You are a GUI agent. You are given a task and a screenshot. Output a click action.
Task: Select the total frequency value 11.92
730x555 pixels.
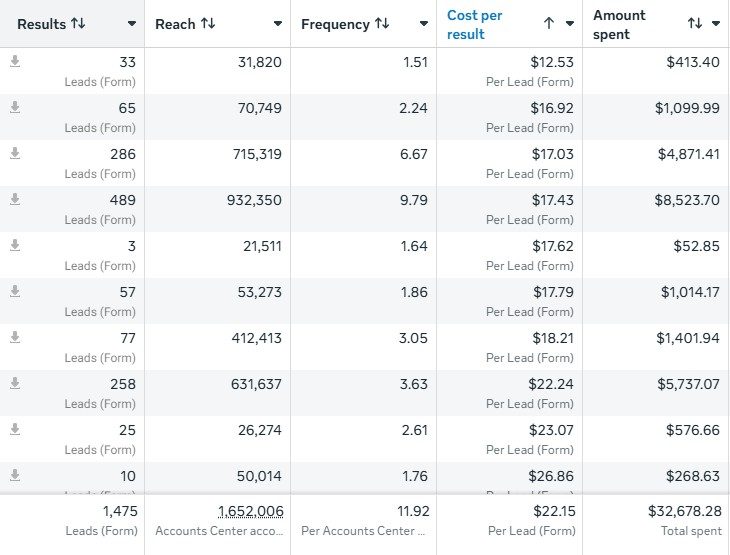point(413,511)
